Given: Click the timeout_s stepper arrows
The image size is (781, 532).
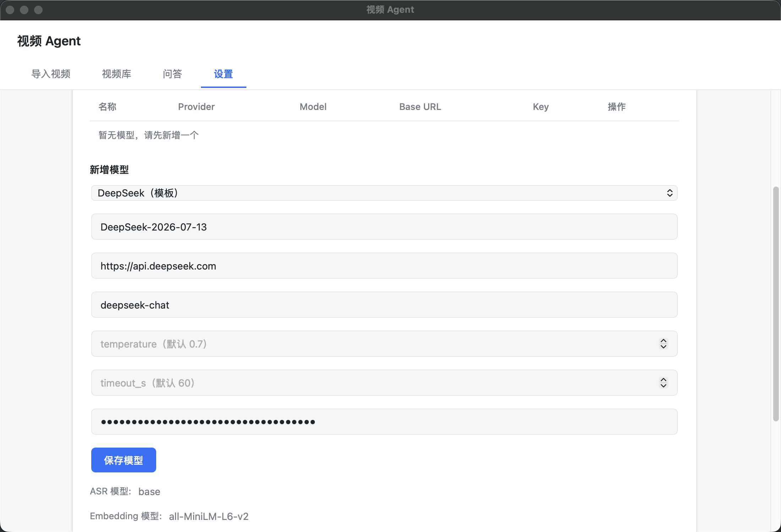Looking at the screenshot, I should [x=663, y=383].
